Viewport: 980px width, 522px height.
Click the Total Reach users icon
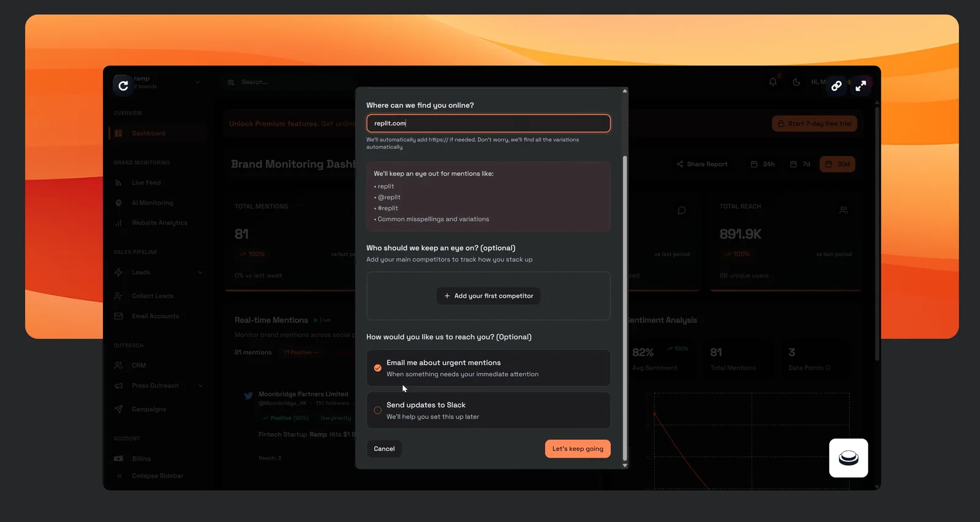(843, 210)
